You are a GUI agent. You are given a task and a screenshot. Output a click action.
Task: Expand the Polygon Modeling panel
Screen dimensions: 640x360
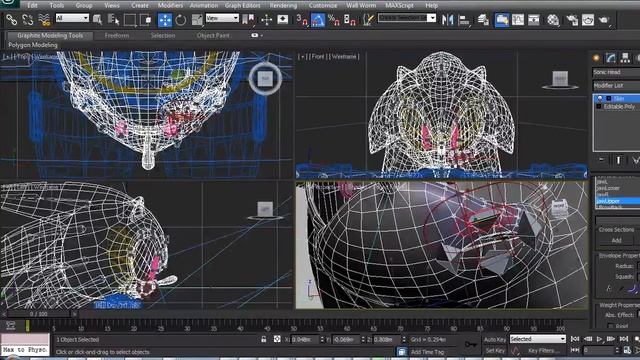point(33,45)
